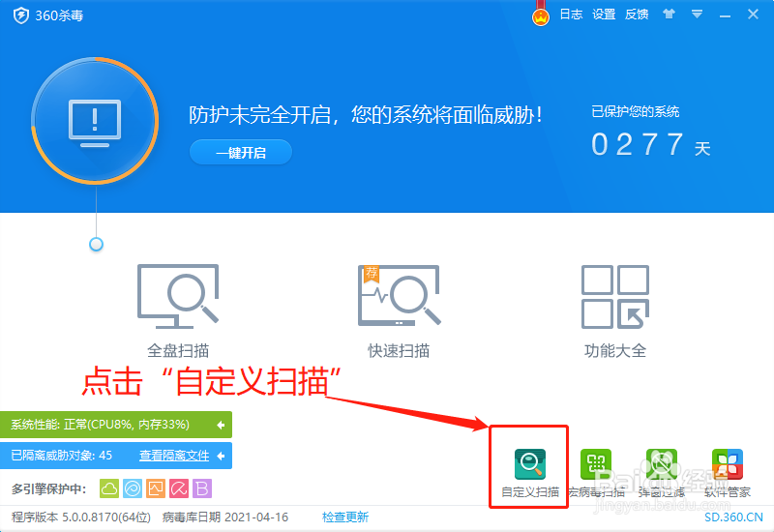Open 宏病毒扫描 macro virus scan
Image resolution: width=774 pixels, height=532 pixels.
[x=596, y=472]
